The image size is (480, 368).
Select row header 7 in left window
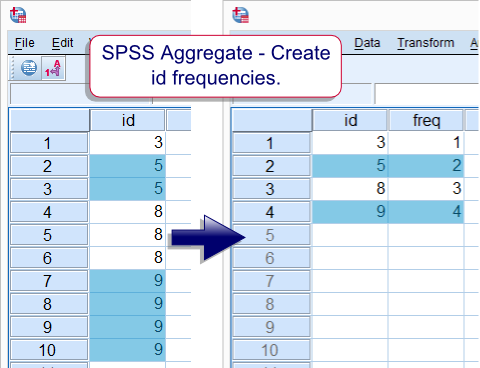point(49,281)
